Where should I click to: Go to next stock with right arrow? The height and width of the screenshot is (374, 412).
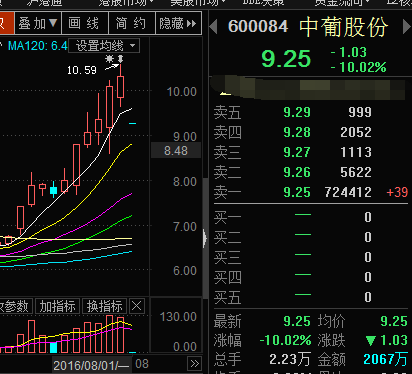point(407,27)
